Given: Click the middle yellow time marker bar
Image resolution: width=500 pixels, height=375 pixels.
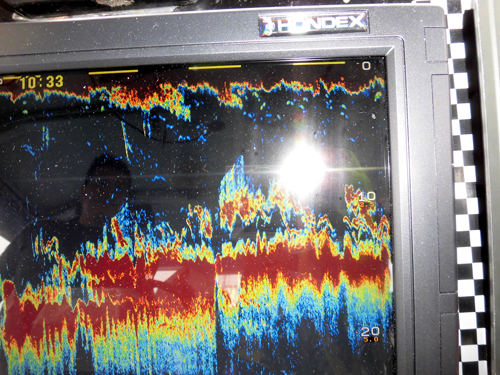Looking at the screenshot, I should click(215, 67).
